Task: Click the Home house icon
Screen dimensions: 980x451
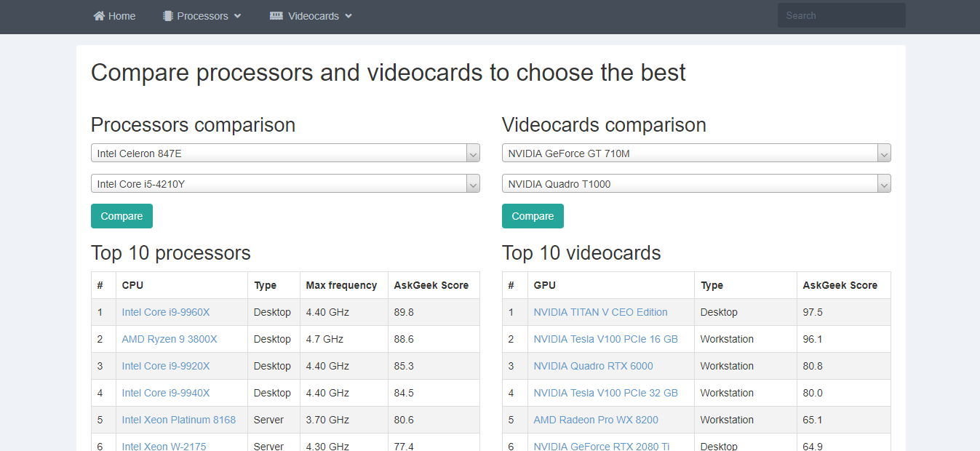Action: 99,16
